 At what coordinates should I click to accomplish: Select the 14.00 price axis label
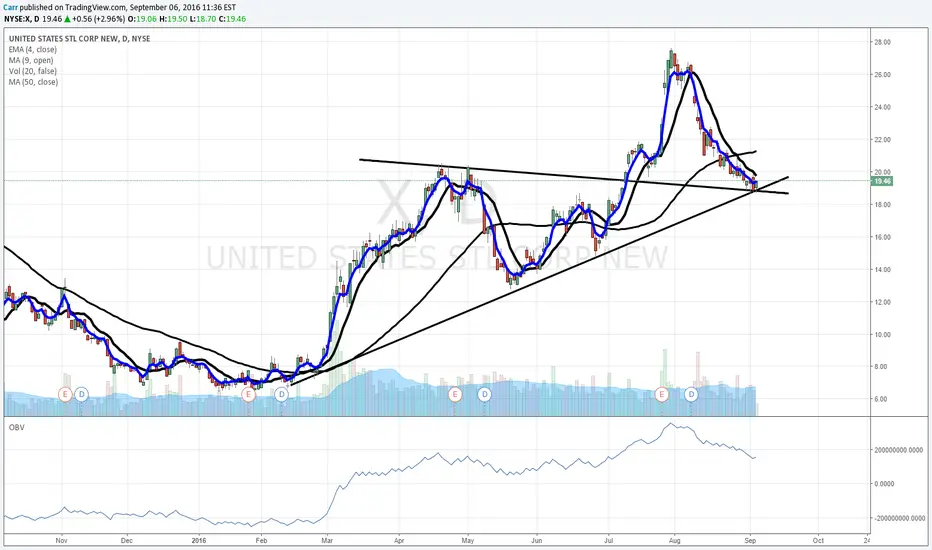pyautogui.click(x=882, y=269)
